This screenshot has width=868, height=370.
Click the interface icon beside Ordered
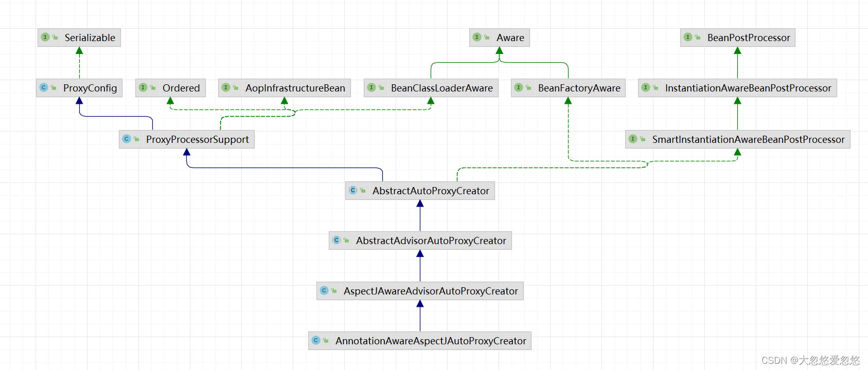[x=143, y=87]
